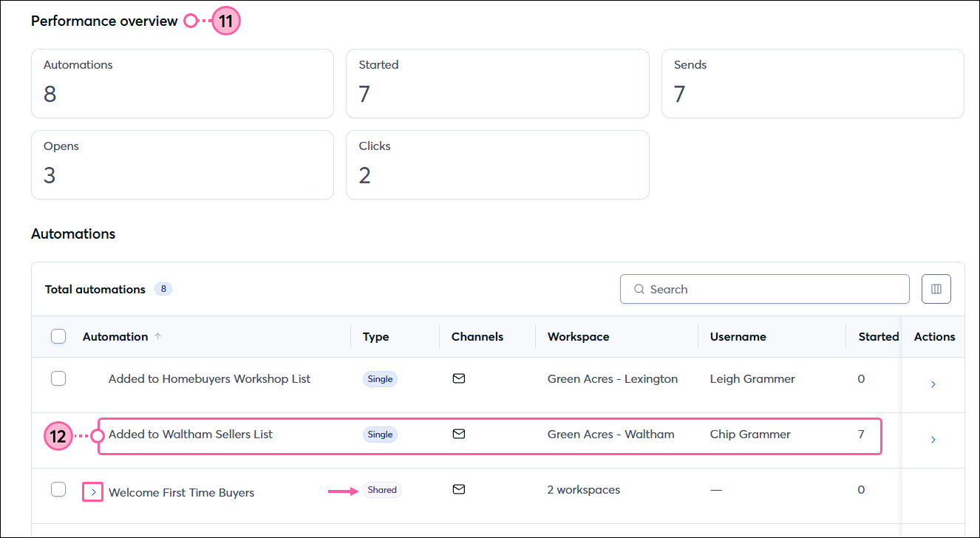Click the Leigh Grammer username cell
The height and width of the screenshot is (538, 980).
click(752, 378)
